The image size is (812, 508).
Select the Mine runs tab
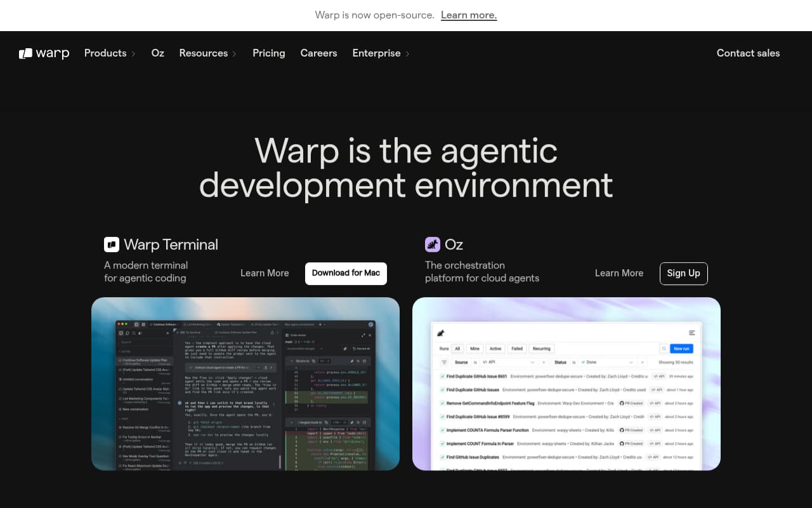475,349
